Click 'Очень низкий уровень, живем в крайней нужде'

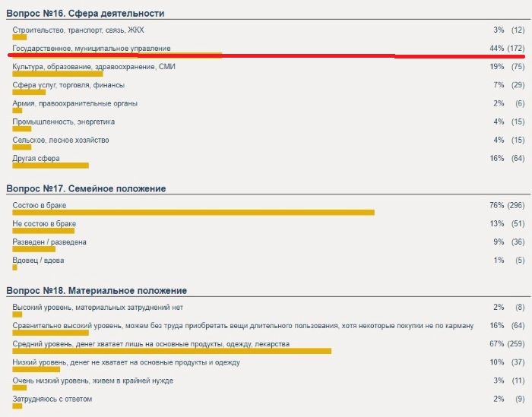[93, 381]
